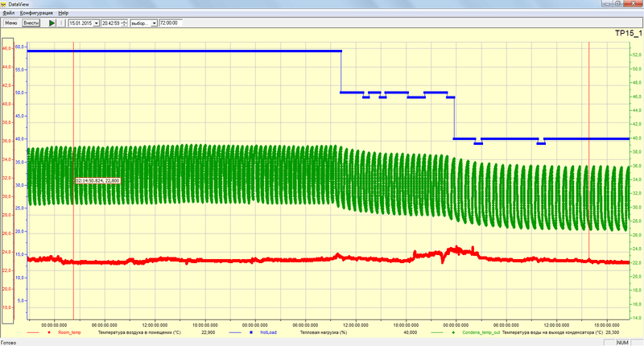Select the Condens_temp_out legend entry

pyautogui.click(x=481, y=332)
